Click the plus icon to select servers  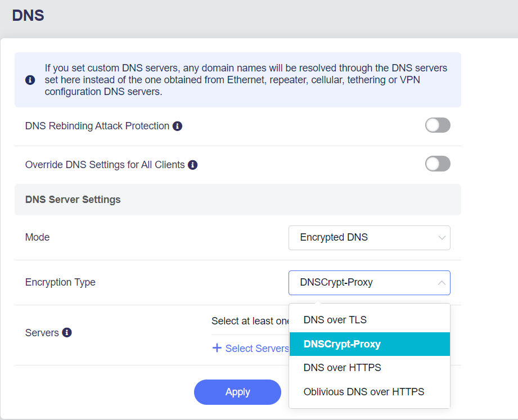pyautogui.click(x=217, y=348)
